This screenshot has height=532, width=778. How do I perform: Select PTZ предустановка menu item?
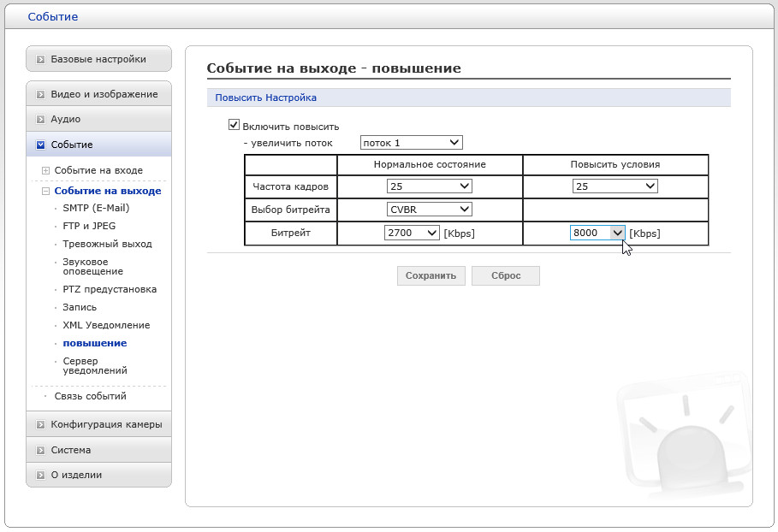pos(110,289)
